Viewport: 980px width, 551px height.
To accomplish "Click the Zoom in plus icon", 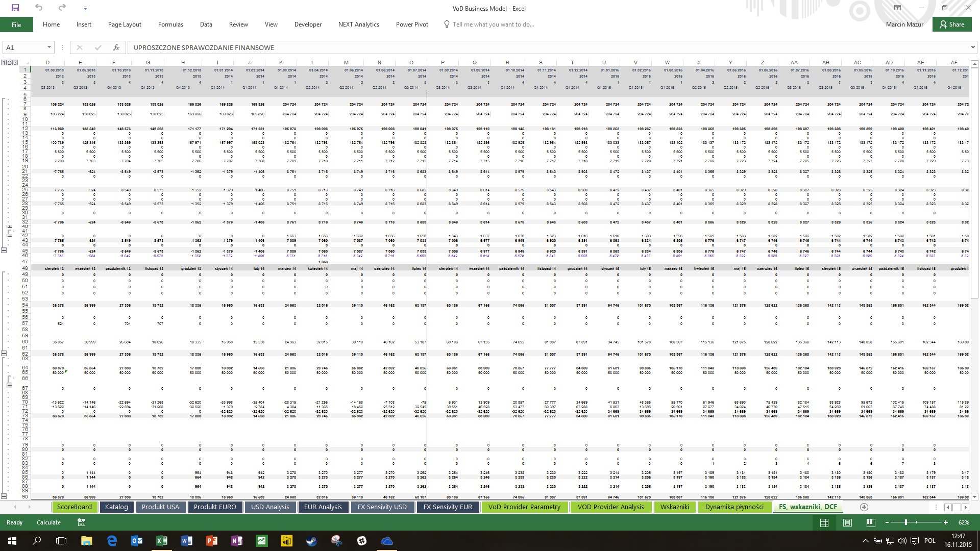I will (946, 522).
